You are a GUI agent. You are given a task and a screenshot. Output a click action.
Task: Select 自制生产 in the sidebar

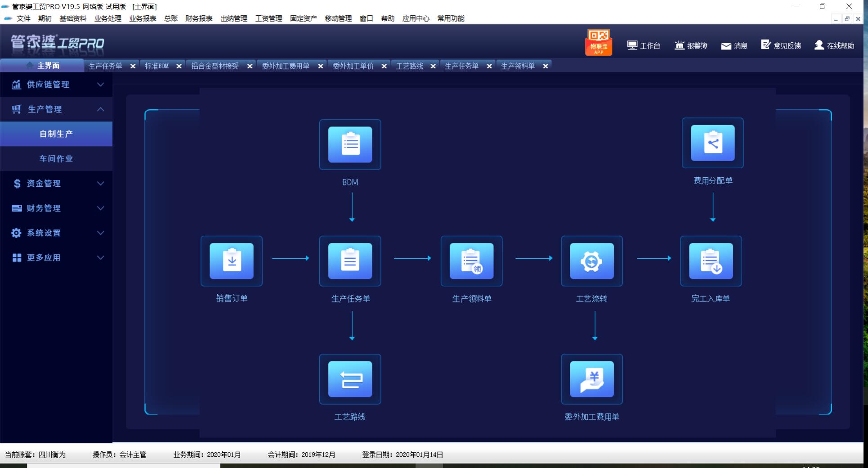tap(56, 134)
